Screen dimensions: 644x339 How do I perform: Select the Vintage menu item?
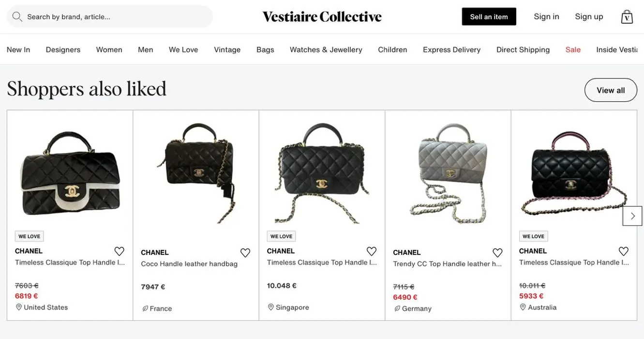coord(227,49)
